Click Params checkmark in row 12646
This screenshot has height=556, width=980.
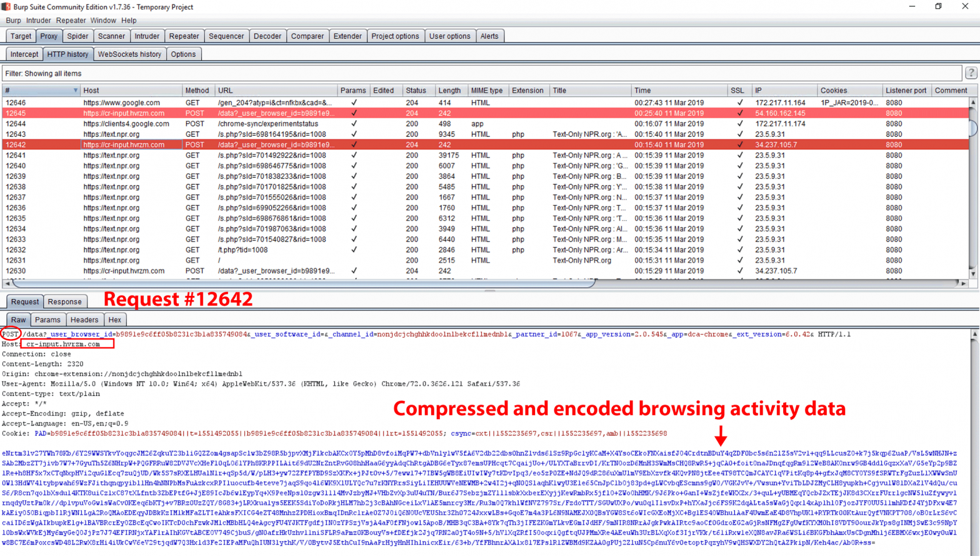[x=354, y=103]
